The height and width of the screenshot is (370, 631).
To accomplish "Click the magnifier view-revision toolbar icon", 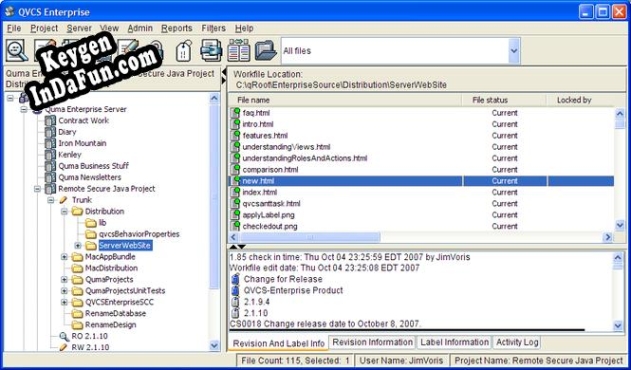I will click(x=16, y=51).
